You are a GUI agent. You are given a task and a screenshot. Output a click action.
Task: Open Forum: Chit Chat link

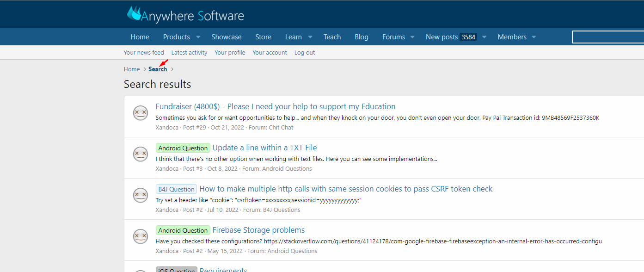pos(271,127)
